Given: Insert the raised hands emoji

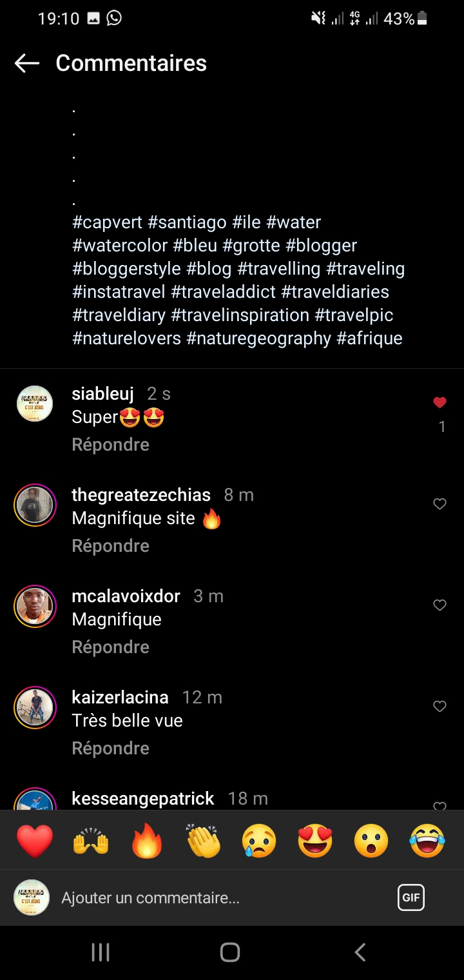Looking at the screenshot, I should tap(91, 841).
